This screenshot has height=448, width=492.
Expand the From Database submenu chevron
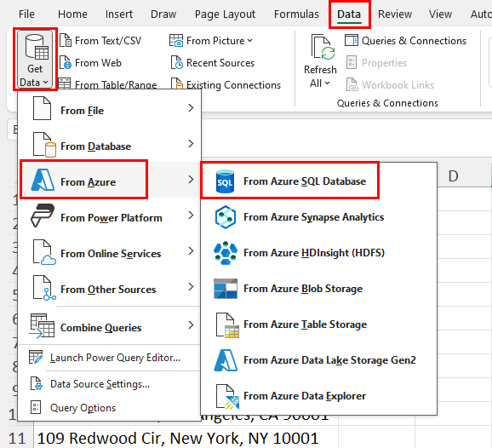(191, 144)
